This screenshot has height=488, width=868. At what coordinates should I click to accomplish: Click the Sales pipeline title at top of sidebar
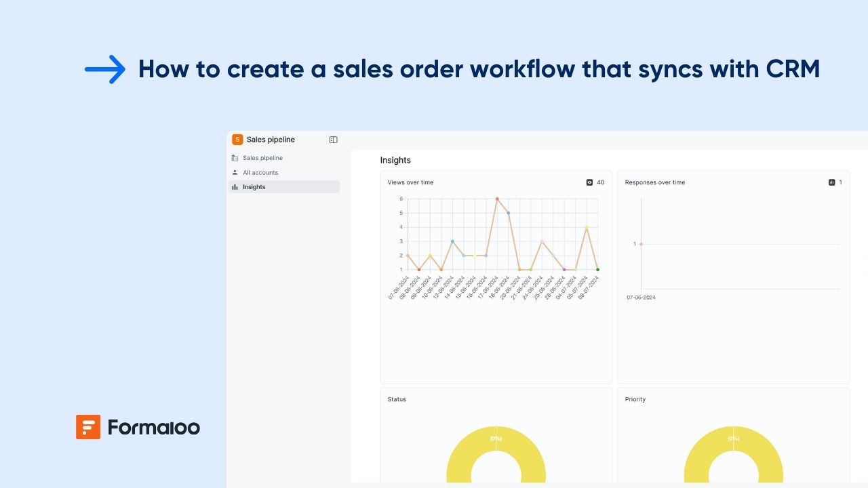point(271,140)
